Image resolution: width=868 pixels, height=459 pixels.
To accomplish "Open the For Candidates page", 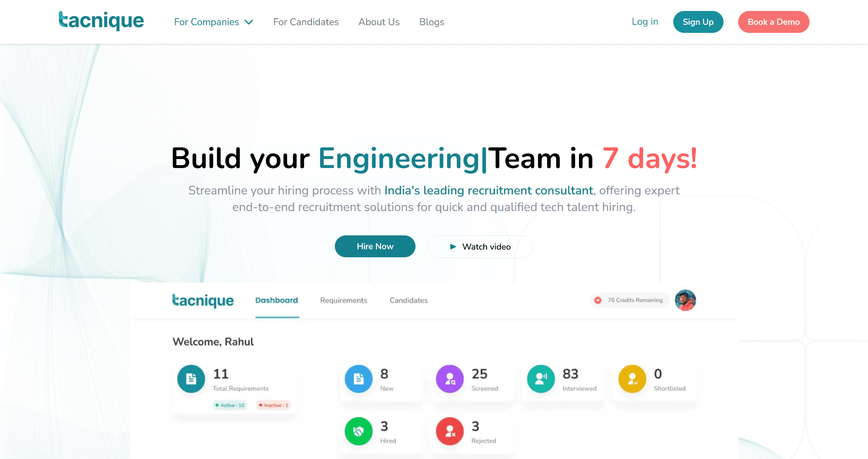I will [306, 22].
